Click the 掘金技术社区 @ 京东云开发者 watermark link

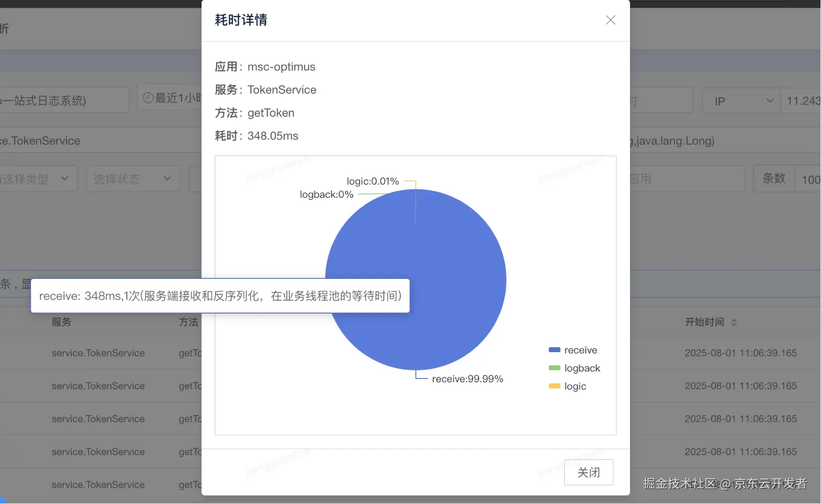pyautogui.click(x=726, y=484)
